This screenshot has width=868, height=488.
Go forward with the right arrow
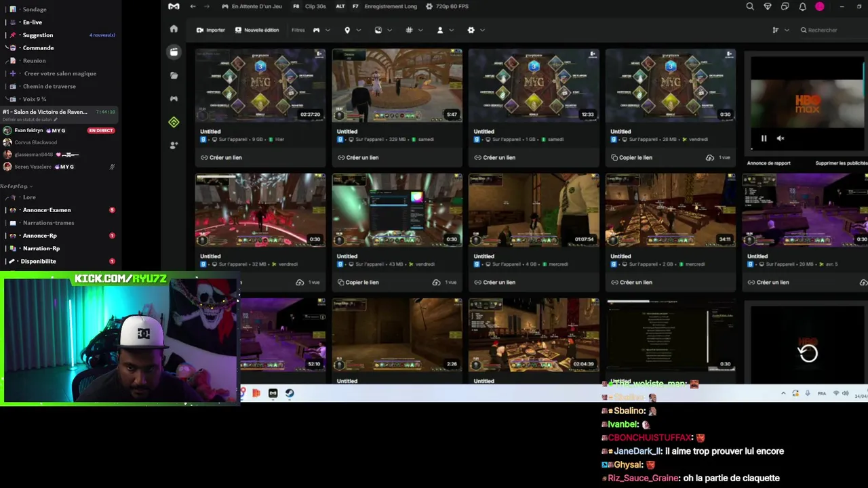tap(207, 6)
